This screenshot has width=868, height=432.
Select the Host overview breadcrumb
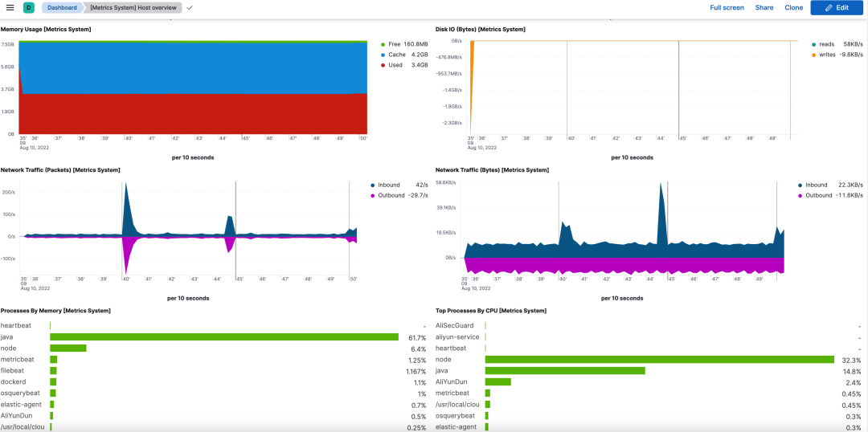click(x=133, y=8)
